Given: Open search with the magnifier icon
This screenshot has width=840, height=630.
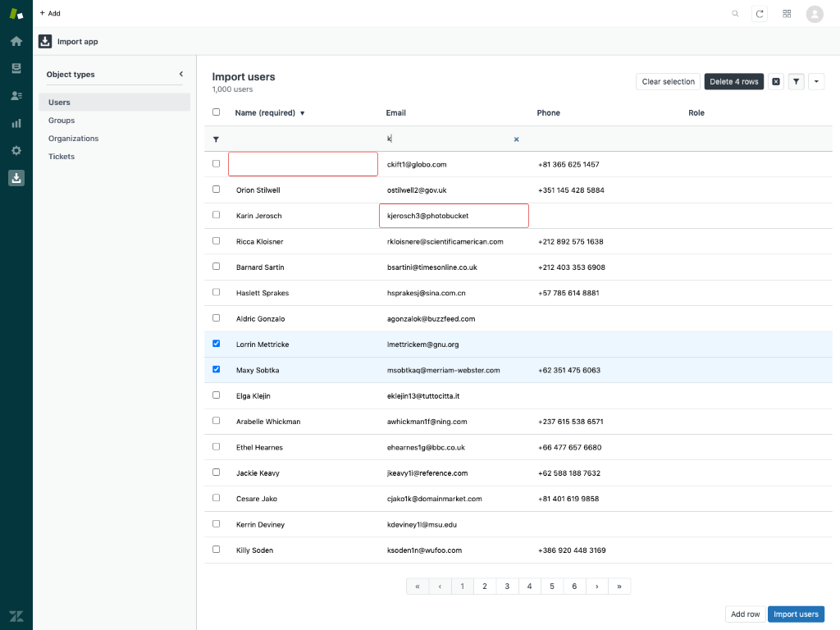Looking at the screenshot, I should click(736, 13).
